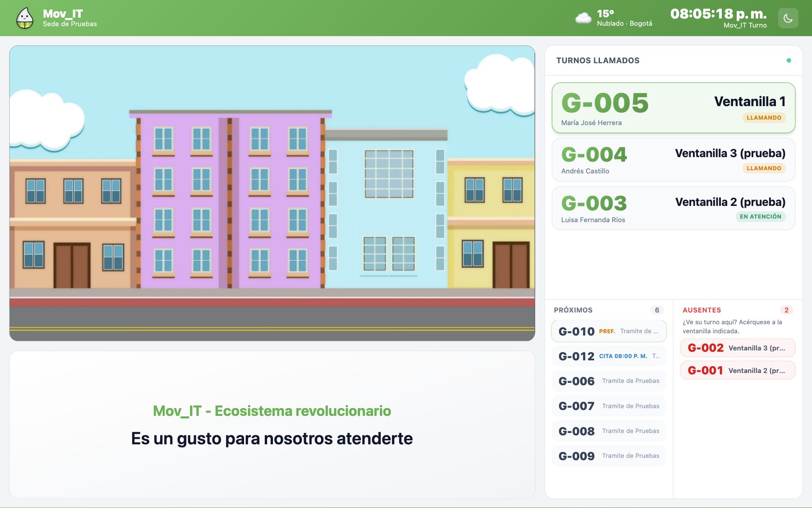Select the called turn G-005 card
Viewport: 812px width, 508px height.
[673, 108]
